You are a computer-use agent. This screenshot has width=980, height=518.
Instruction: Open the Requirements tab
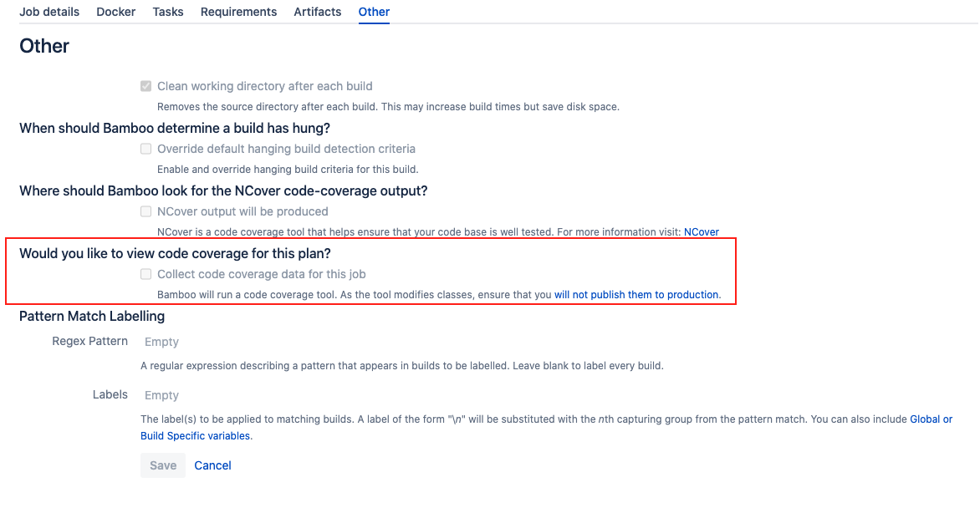[239, 12]
